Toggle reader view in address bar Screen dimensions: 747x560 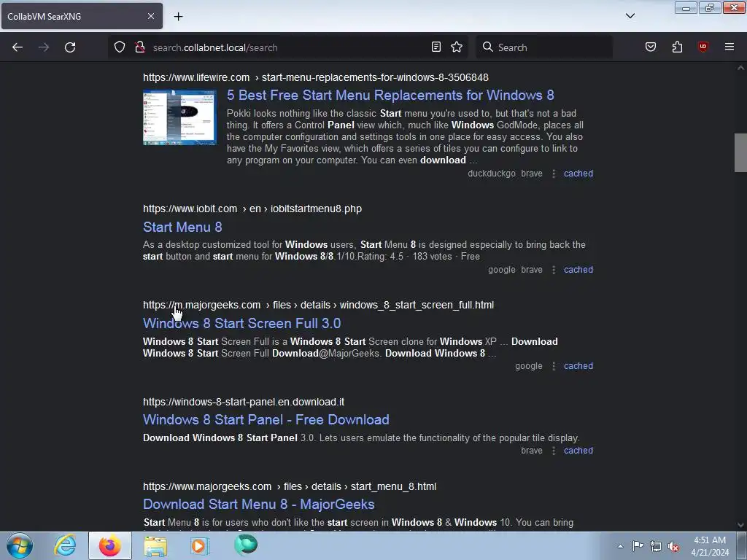coord(436,47)
